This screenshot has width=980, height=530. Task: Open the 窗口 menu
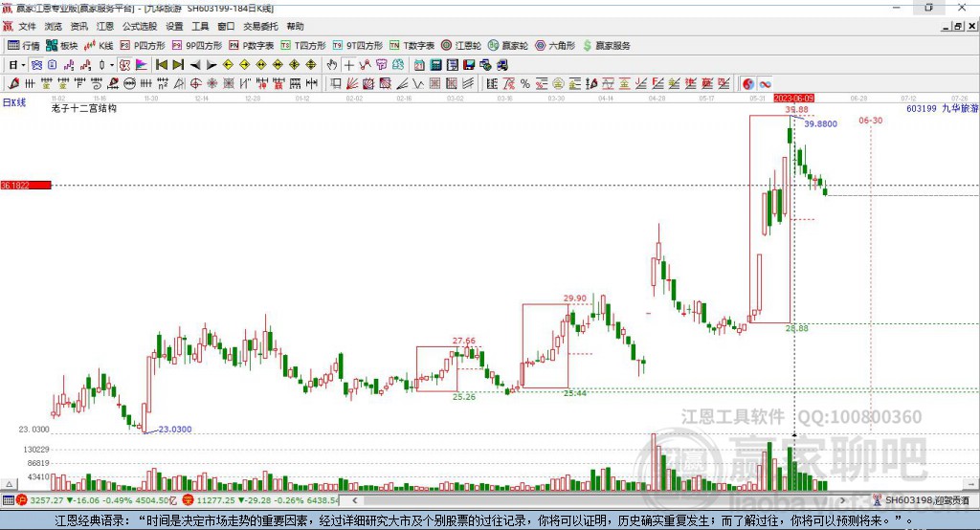click(x=226, y=26)
